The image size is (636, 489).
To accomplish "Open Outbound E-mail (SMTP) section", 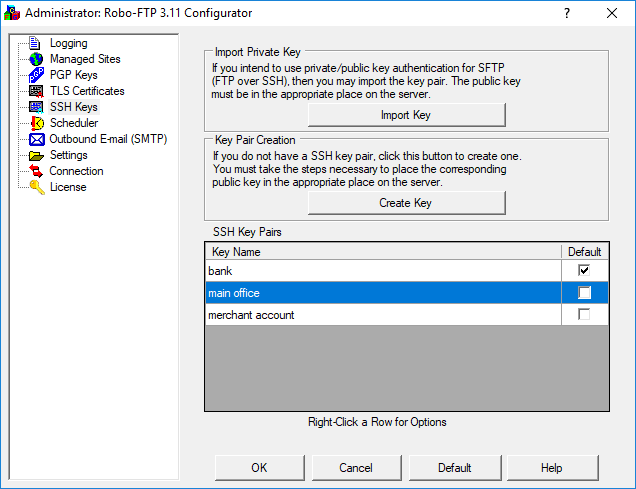I will [x=108, y=139].
